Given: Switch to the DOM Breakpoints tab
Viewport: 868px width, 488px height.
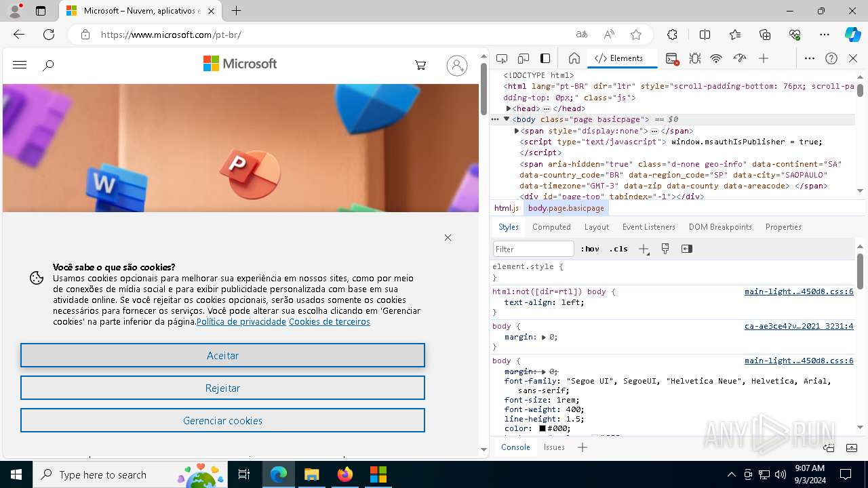Looking at the screenshot, I should [x=720, y=227].
